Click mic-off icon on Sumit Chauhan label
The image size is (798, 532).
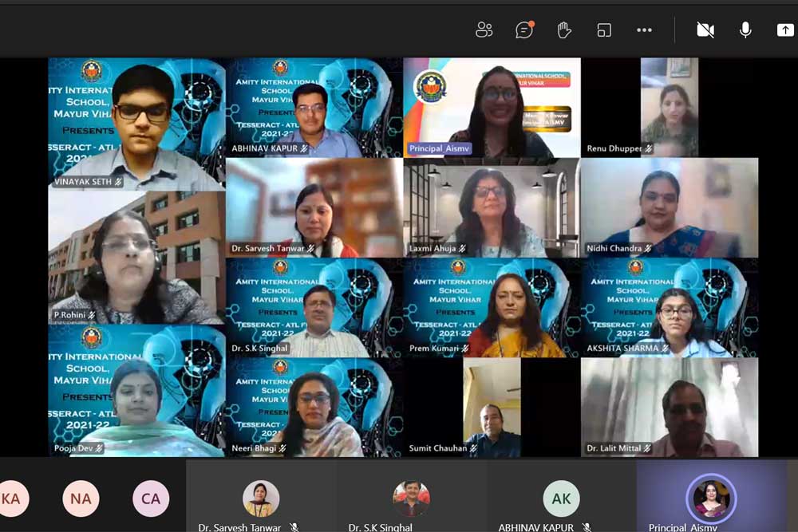(x=473, y=448)
